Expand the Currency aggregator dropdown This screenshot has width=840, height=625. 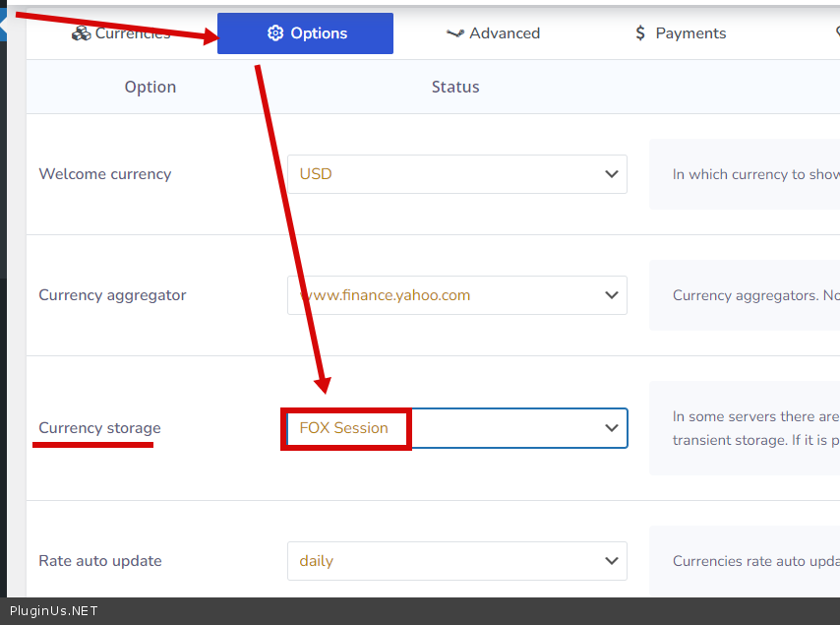(x=456, y=295)
